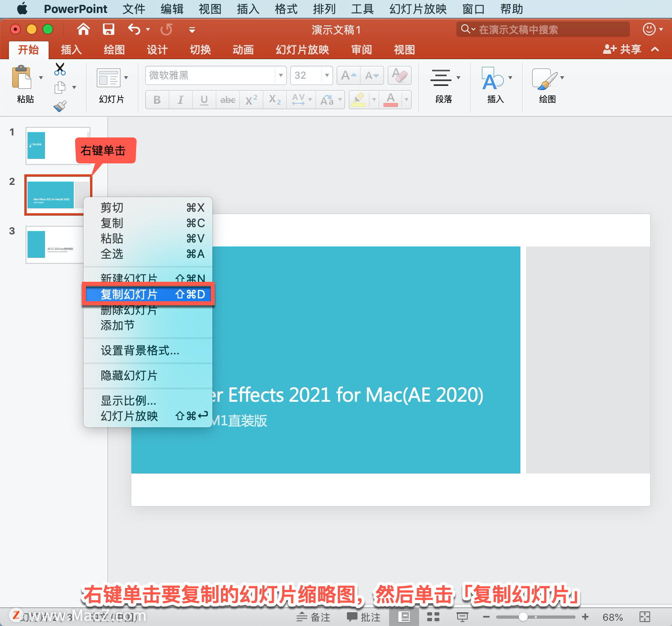
Task: Select the Format Painter brush
Action: point(60,106)
